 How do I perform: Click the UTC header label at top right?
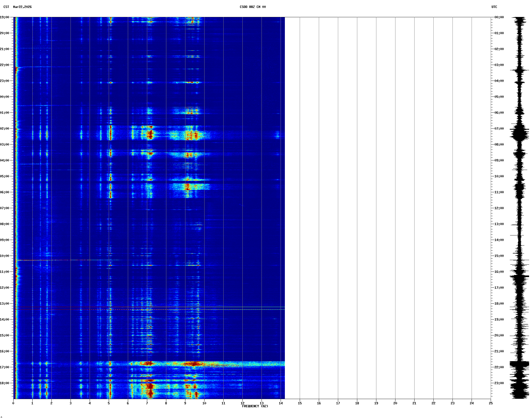pos(494,7)
